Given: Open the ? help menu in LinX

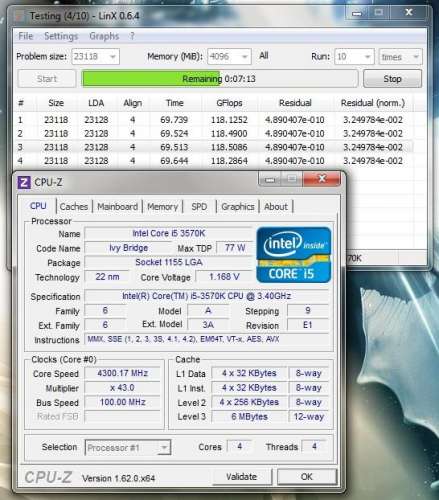Looking at the screenshot, I should click(x=132, y=36).
